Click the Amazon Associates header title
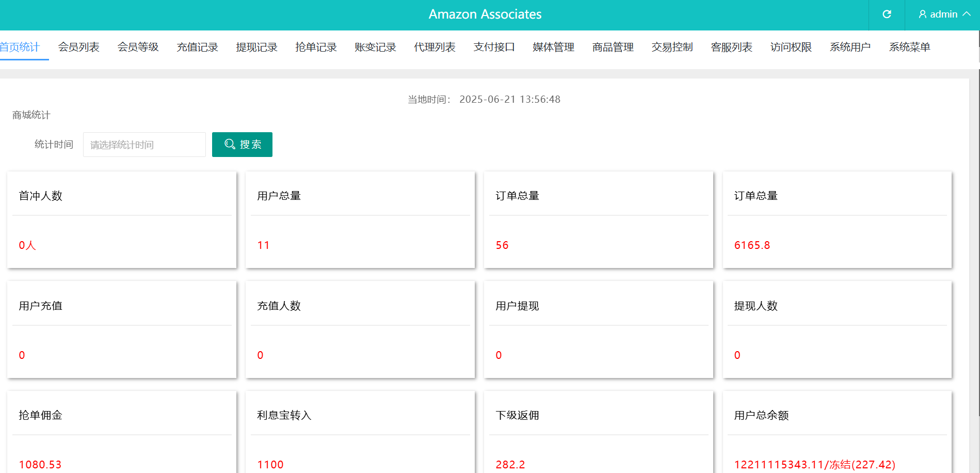980x473 pixels. point(485,14)
